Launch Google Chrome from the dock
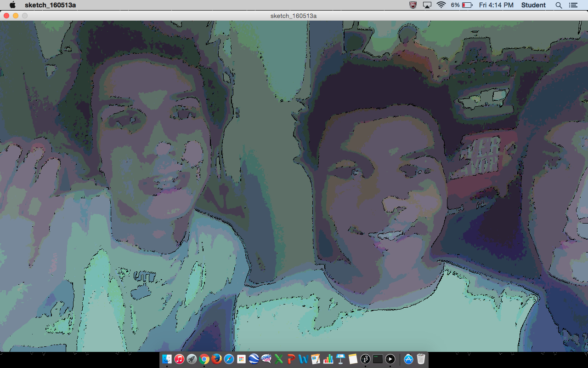588x368 pixels. pos(204,359)
